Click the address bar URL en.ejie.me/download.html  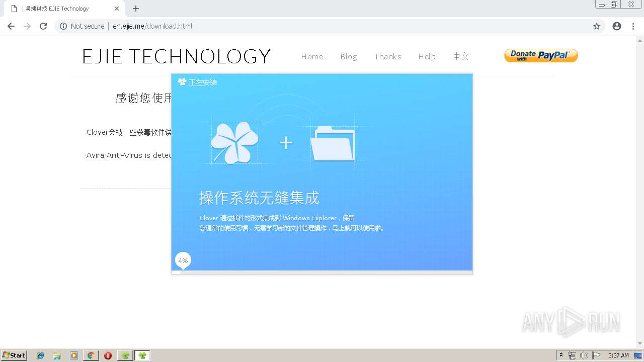click(152, 26)
